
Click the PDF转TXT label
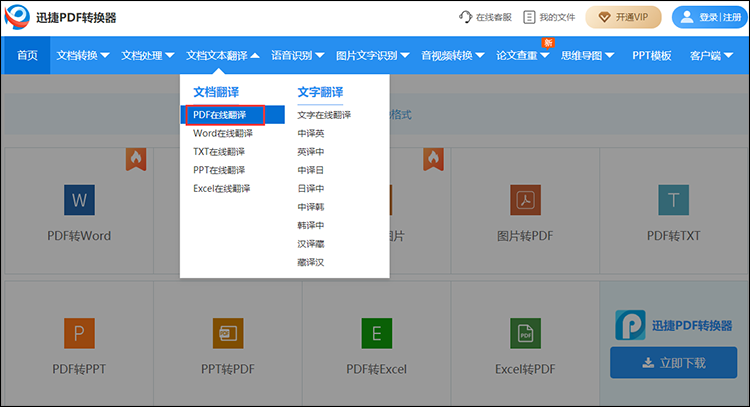click(673, 236)
